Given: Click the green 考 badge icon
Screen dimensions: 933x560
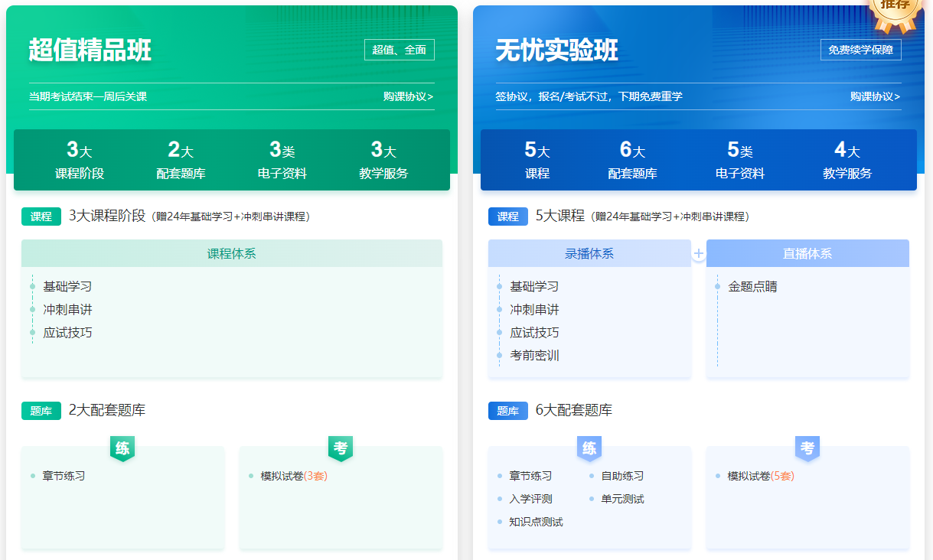Looking at the screenshot, I should pos(341,448).
